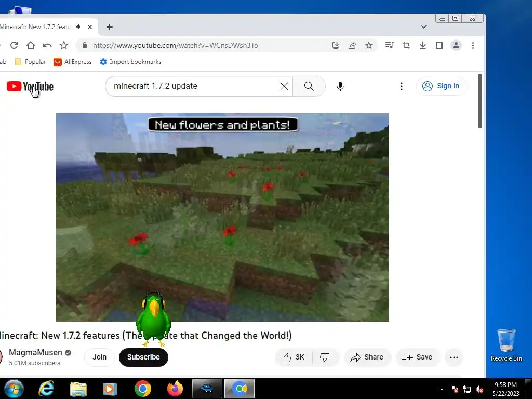This screenshot has width=532, height=399.
Task: Open the media control playlist icon
Action: point(390,45)
